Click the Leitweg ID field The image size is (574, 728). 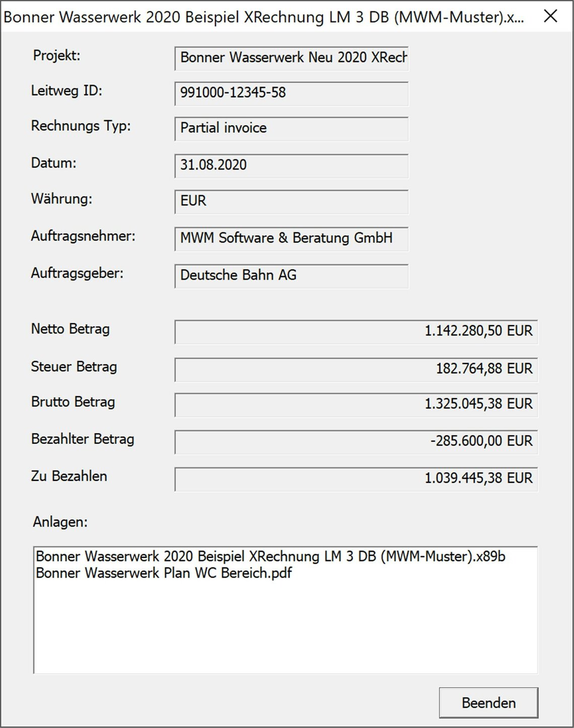(x=292, y=93)
